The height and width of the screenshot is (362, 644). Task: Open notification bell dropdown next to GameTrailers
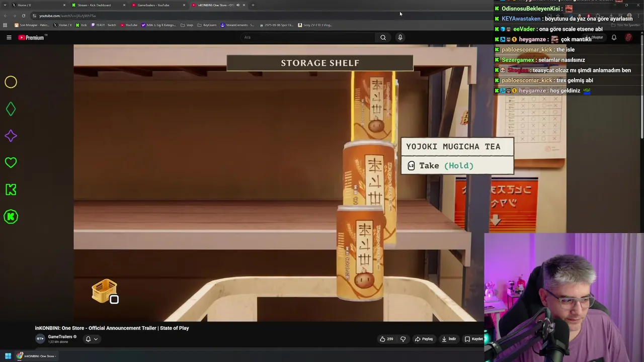(x=91, y=339)
